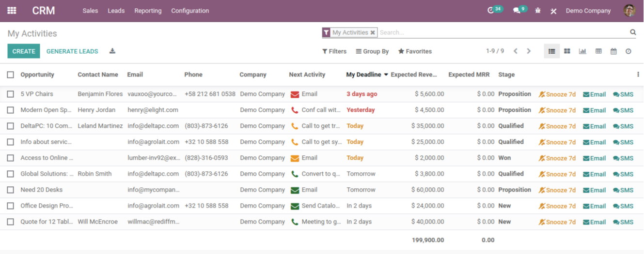Open the calendar view

[613, 51]
